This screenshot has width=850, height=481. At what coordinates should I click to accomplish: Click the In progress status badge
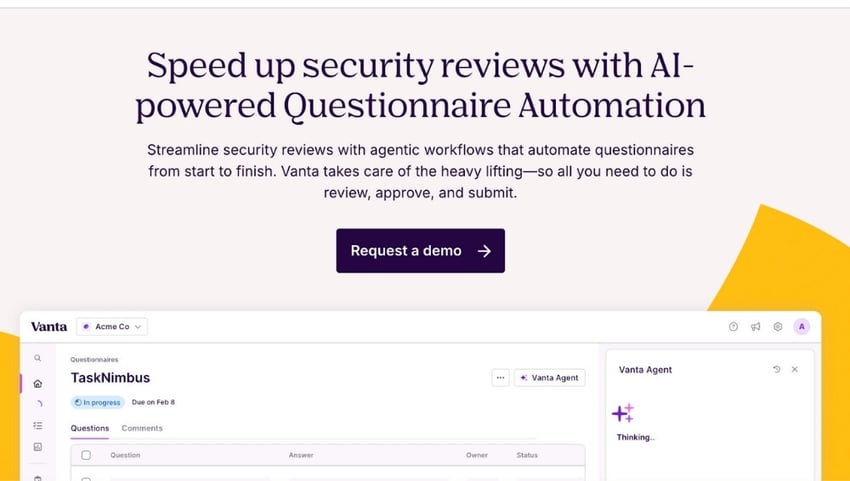[98, 402]
